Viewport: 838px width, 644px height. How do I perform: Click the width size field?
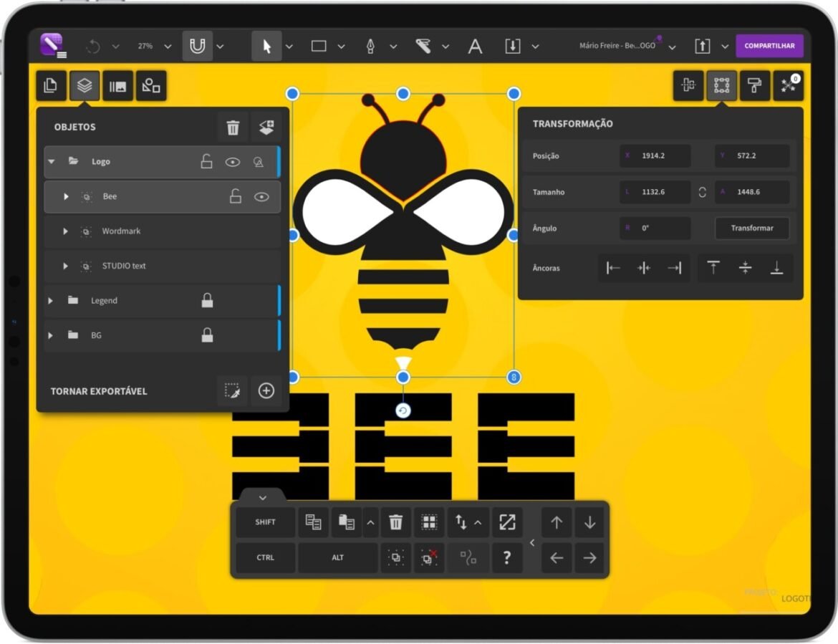655,192
